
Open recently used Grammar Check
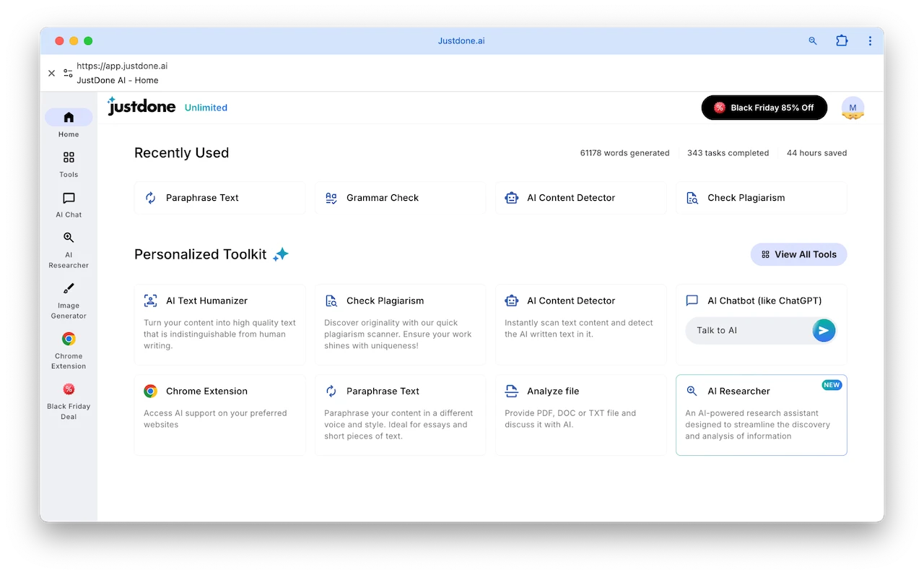(400, 198)
